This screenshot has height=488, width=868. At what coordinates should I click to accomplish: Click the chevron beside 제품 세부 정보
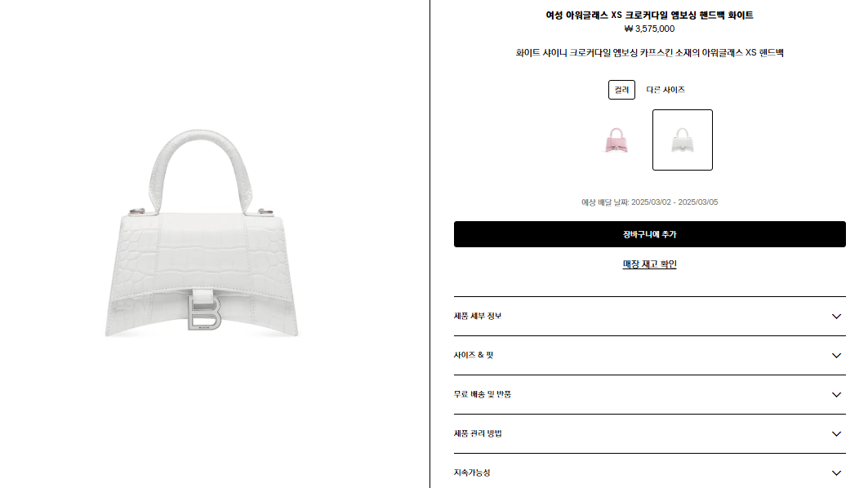(x=836, y=317)
